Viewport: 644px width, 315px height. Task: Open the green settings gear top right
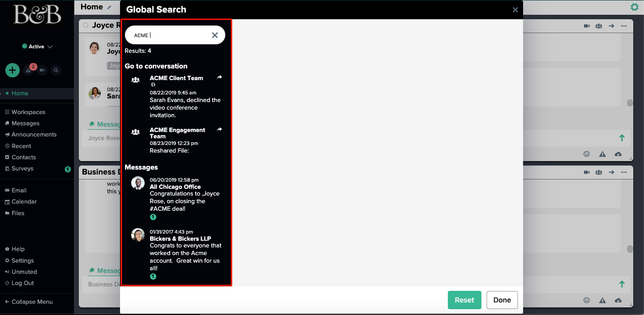634,7
